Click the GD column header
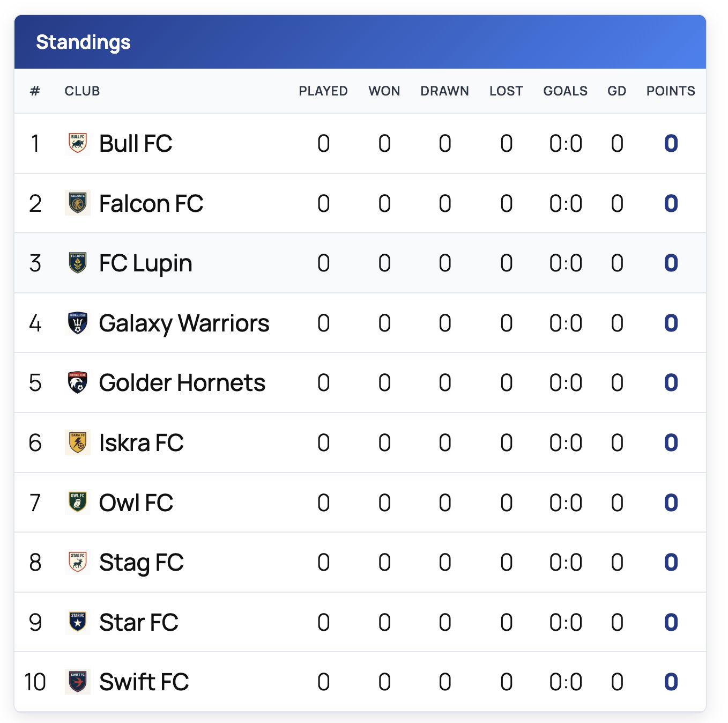Screen dimensions: 728x723 [x=616, y=91]
